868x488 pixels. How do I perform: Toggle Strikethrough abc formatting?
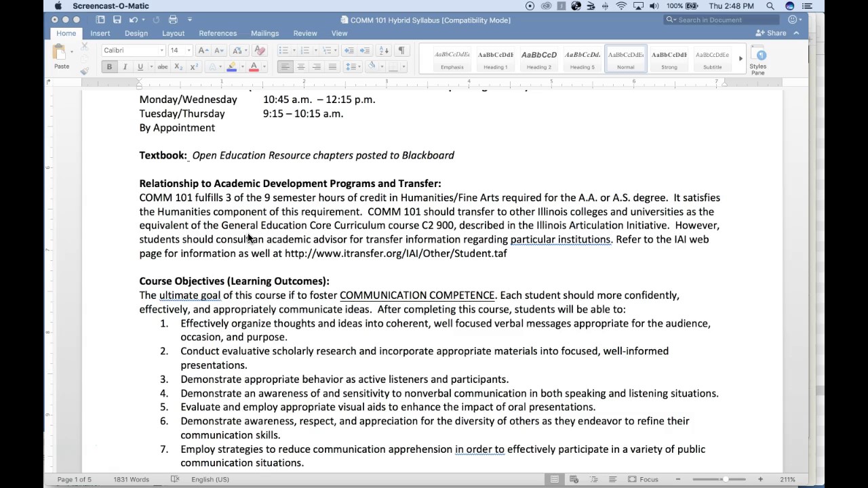click(x=162, y=66)
